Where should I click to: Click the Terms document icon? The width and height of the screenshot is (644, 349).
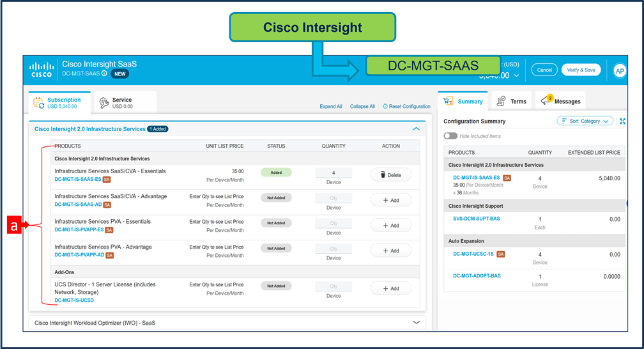click(501, 101)
